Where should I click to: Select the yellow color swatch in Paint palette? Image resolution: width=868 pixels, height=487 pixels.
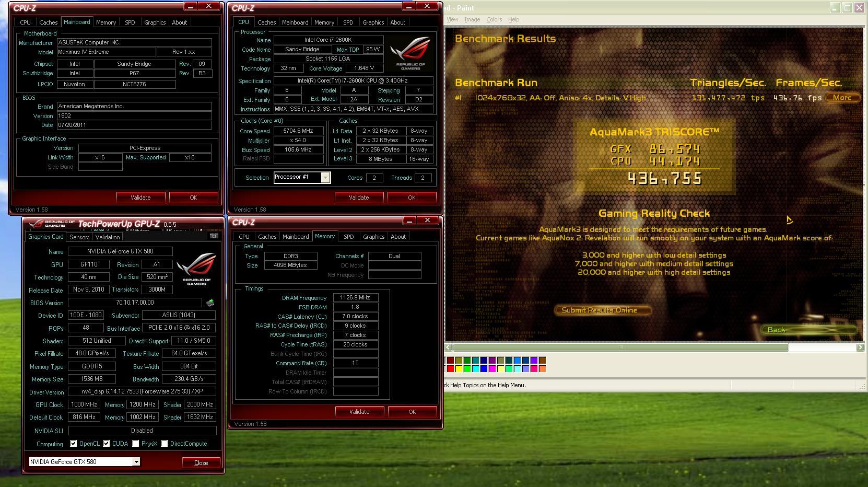(x=459, y=369)
